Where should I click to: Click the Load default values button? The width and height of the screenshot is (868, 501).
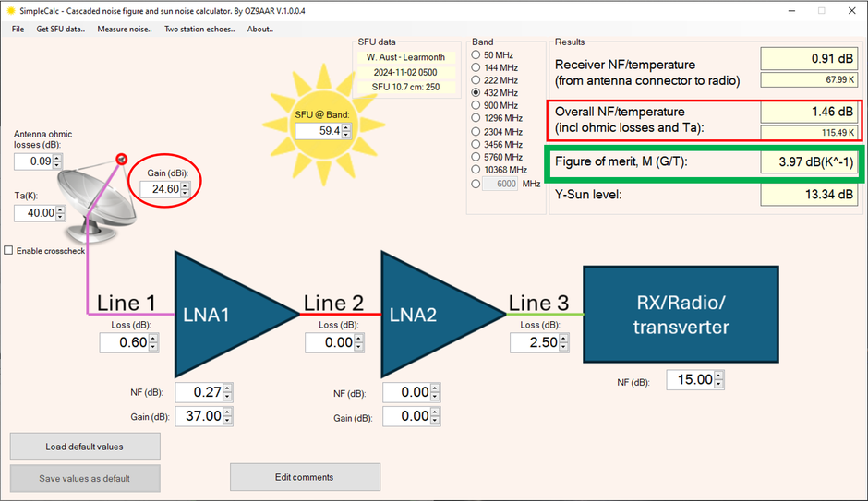pos(85,447)
